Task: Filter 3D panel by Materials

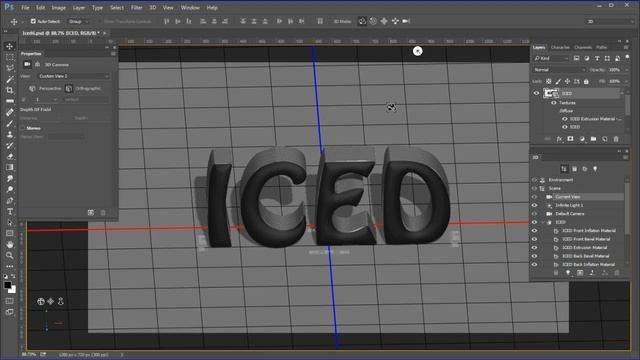Action: coord(585,169)
